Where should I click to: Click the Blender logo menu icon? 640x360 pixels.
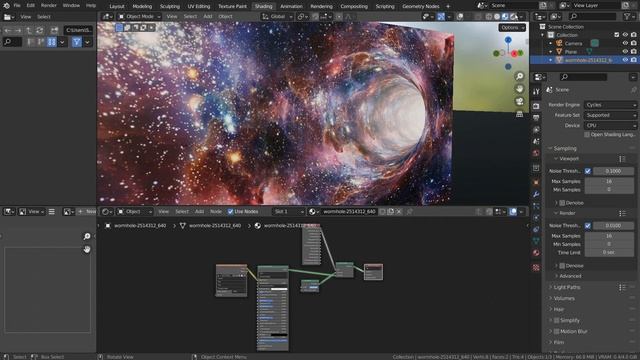click(x=7, y=6)
